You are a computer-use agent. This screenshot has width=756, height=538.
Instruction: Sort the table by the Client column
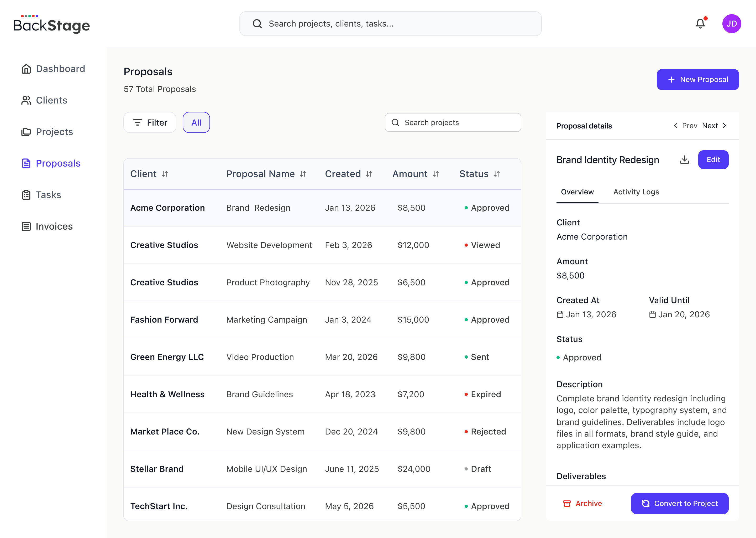(x=165, y=174)
